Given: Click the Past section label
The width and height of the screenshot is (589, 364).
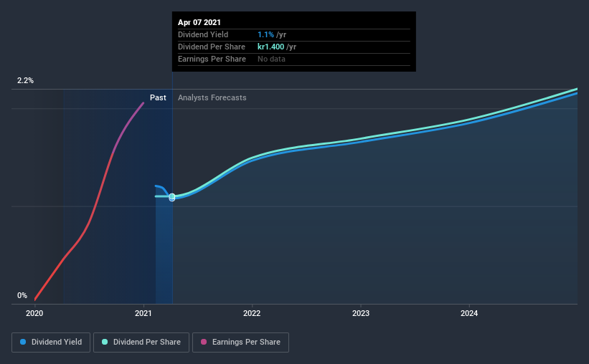Looking at the screenshot, I should pos(158,97).
